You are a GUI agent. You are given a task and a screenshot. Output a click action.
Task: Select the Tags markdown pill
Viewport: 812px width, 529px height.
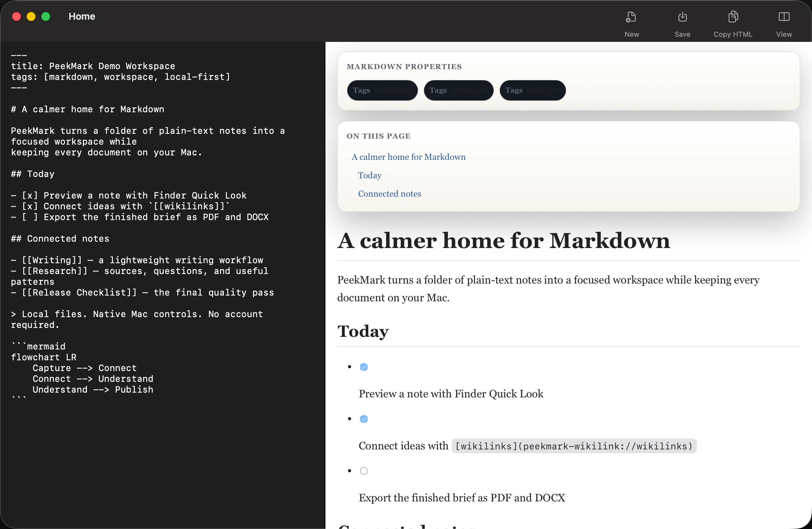(x=382, y=90)
